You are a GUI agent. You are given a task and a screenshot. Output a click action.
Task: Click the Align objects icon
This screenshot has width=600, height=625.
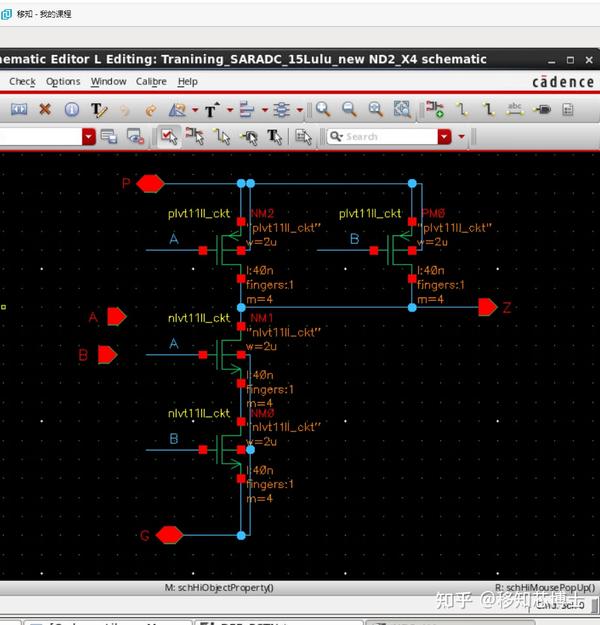pos(247,110)
